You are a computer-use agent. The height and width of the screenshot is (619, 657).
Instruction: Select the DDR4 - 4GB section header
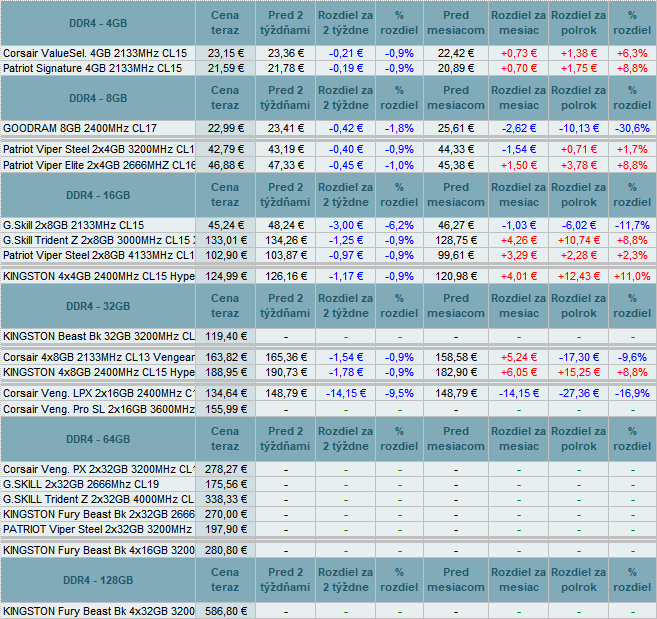(98, 23)
